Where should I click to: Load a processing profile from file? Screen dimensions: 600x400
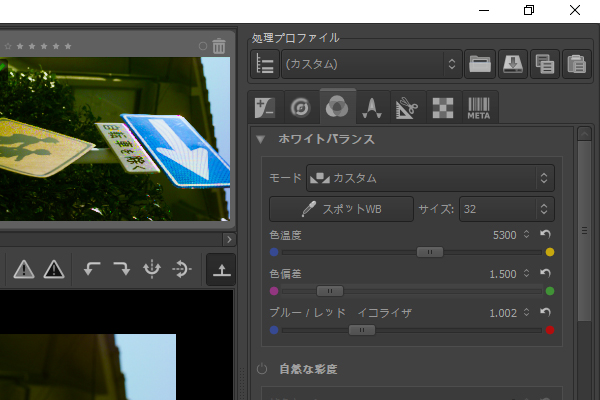click(x=480, y=64)
